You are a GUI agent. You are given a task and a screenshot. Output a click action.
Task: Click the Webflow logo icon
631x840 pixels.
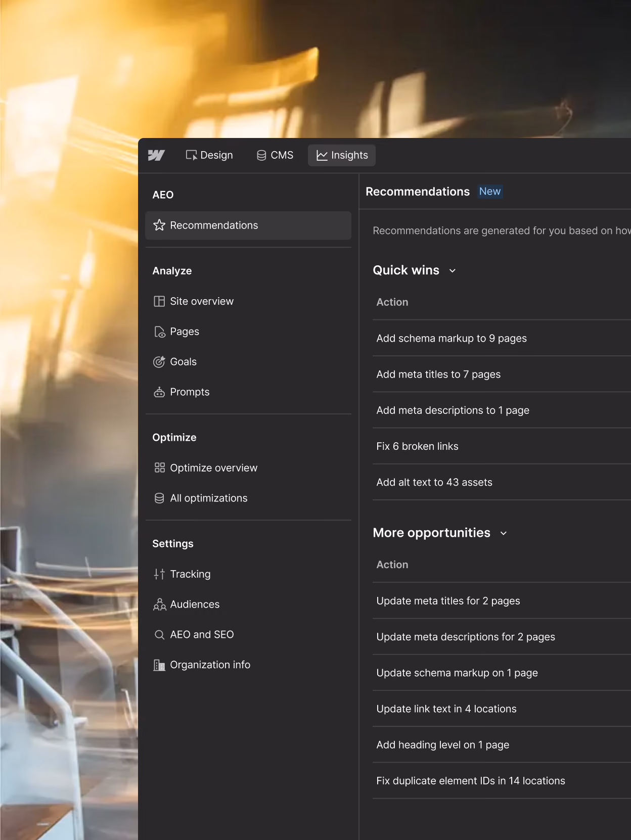coord(156,155)
